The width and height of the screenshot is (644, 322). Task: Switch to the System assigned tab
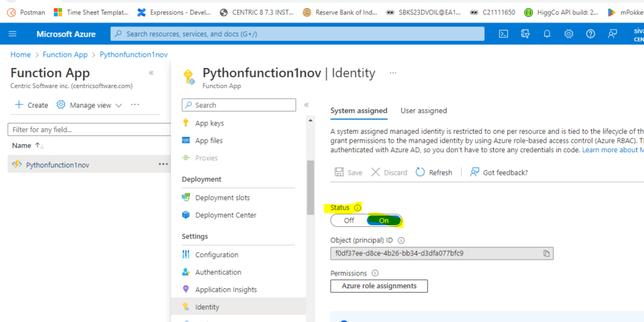[358, 111]
